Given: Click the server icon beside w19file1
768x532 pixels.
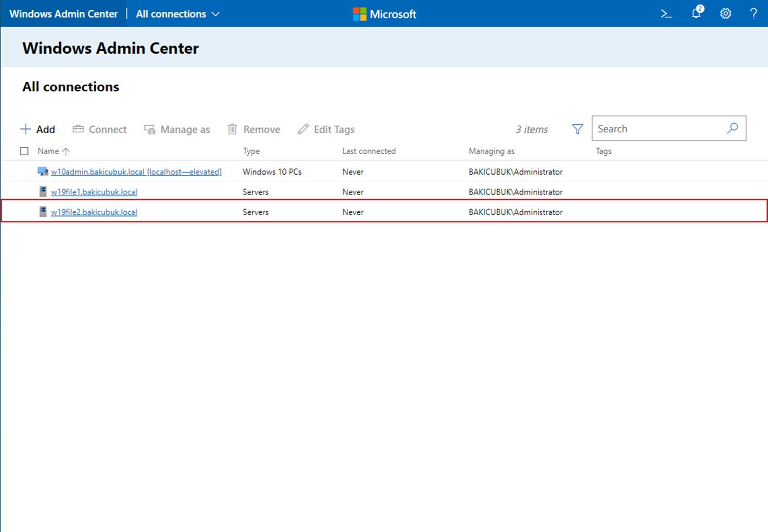Looking at the screenshot, I should click(43, 191).
